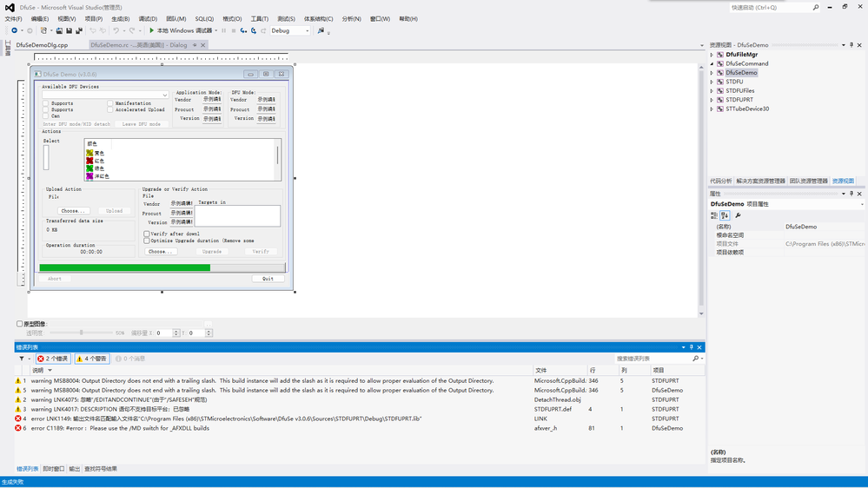The width and height of the screenshot is (868, 488).
Task: Click the magenta color item icon in list
Action: pos(89,176)
